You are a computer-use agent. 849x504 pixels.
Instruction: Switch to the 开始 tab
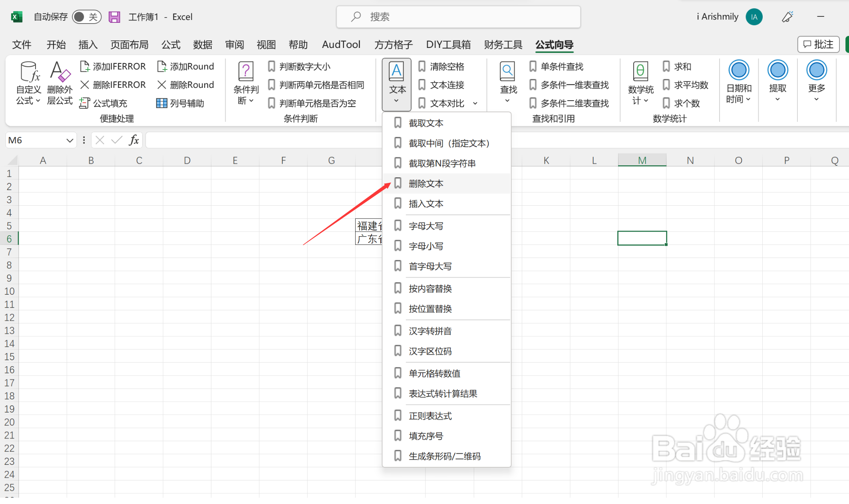(x=56, y=44)
